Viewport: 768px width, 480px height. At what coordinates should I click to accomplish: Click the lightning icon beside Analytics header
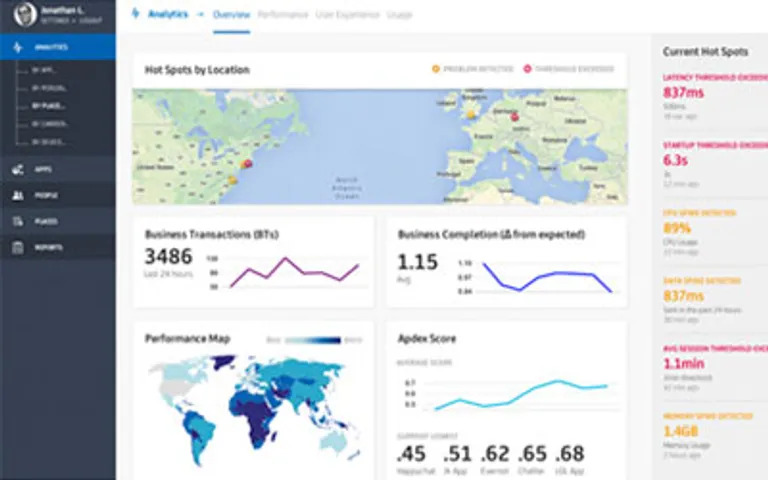[136, 15]
